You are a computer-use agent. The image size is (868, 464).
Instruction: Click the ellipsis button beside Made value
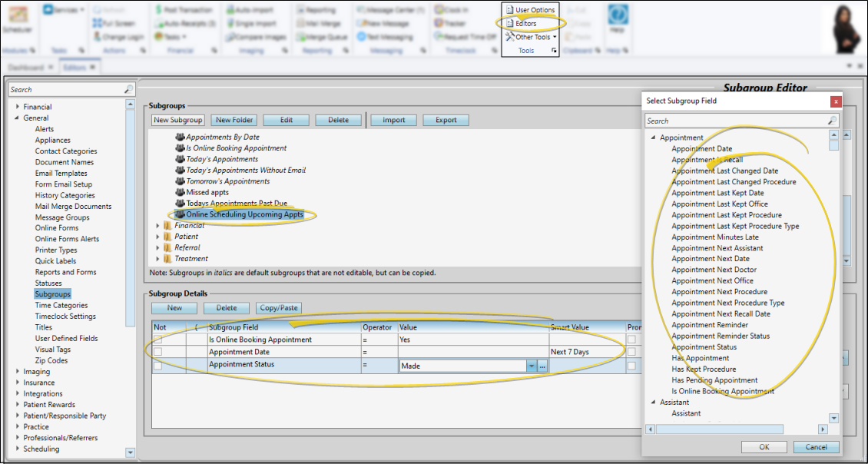(x=542, y=366)
